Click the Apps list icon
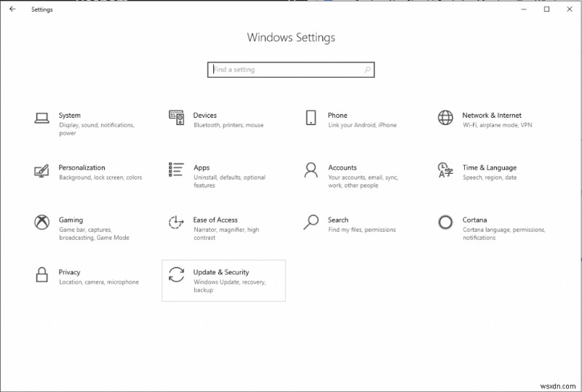Image resolution: width=582 pixels, height=392 pixels. tap(176, 169)
